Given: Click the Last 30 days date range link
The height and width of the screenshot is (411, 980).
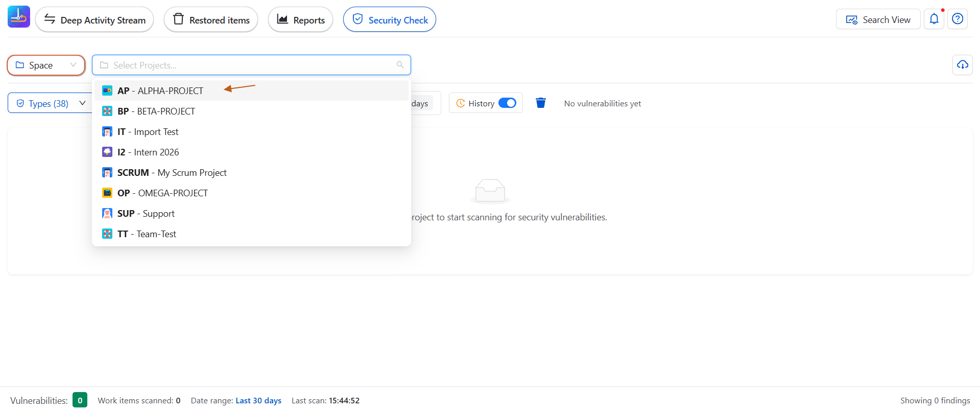Looking at the screenshot, I should (258, 400).
